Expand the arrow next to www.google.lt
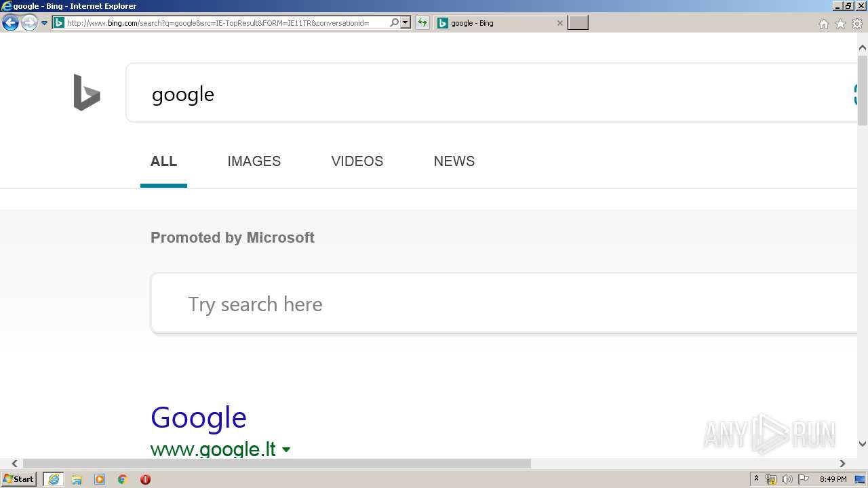868x488 pixels. [x=286, y=449]
